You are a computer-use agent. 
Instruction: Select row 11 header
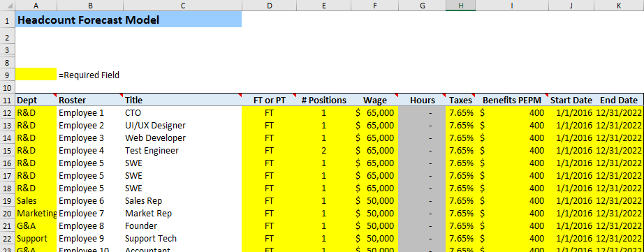click(x=8, y=100)
